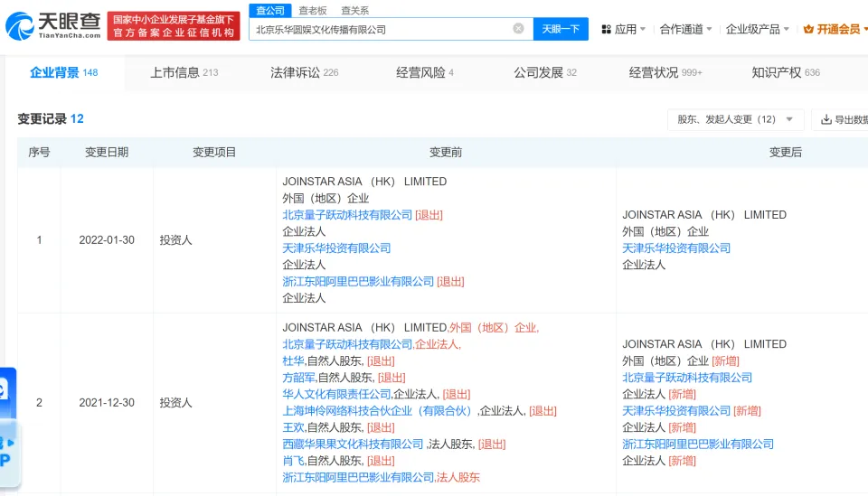Click the 变更后 column header

click(786, 152)
